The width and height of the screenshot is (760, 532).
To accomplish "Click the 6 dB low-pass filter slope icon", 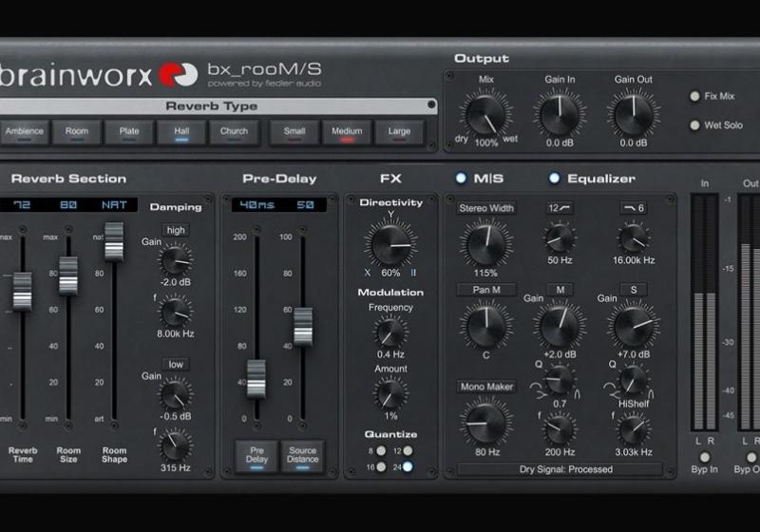I will tap(633, 208).
